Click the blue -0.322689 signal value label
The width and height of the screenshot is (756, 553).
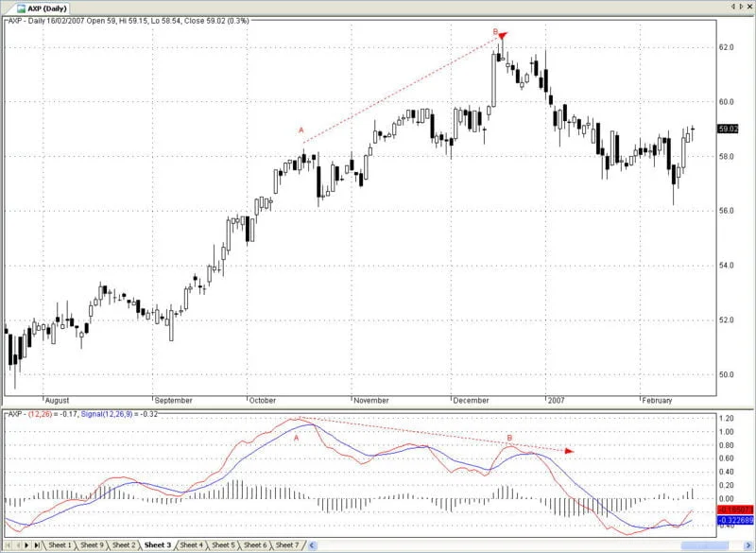point(735,520)
